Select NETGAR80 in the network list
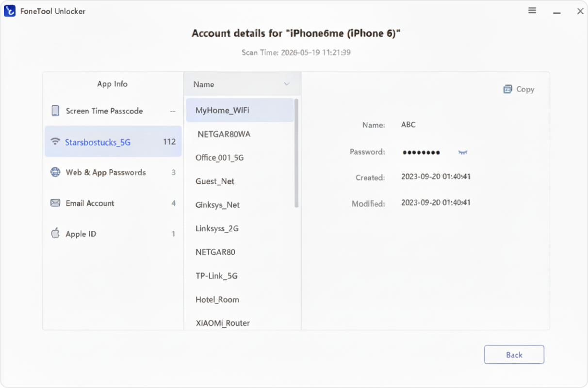Image resolution: width=588 pixels, height=388 pixels. point(240,252)
